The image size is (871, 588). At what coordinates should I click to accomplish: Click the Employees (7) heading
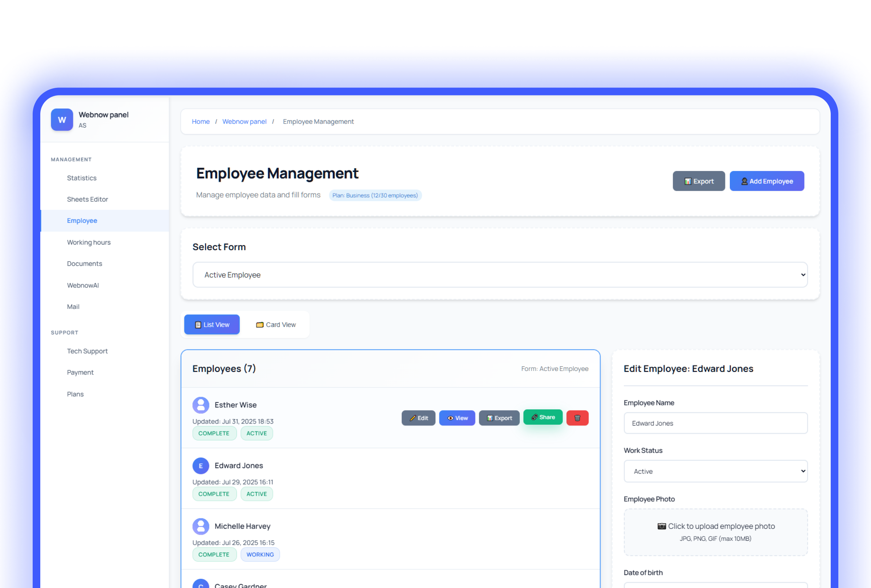[224, 369]
